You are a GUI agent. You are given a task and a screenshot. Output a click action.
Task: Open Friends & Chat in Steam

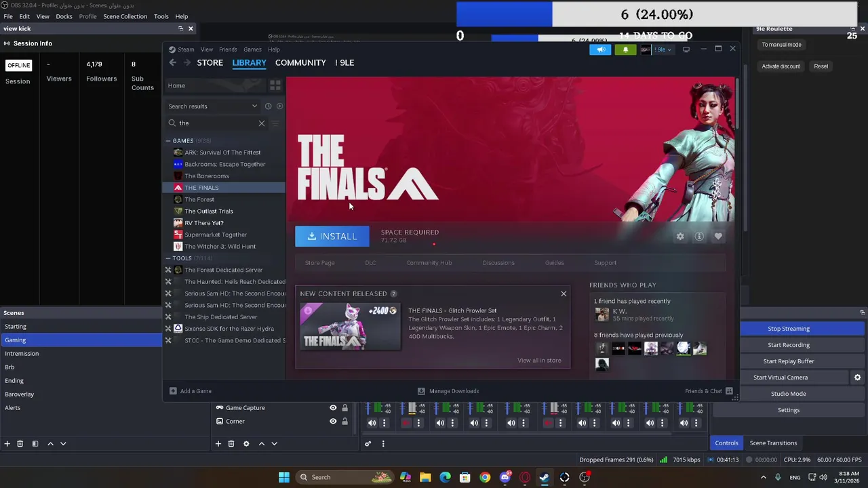point(709,391)
